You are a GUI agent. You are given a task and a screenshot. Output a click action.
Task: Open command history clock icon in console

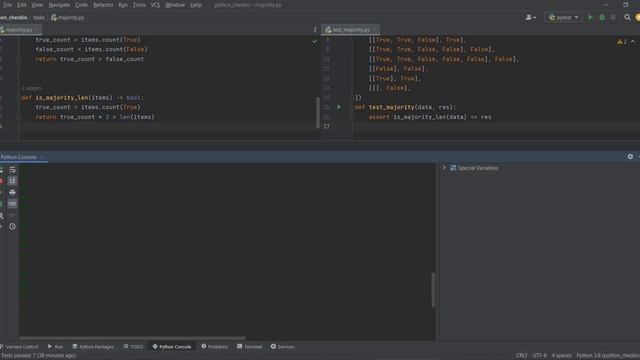click(x=12, y=226)
